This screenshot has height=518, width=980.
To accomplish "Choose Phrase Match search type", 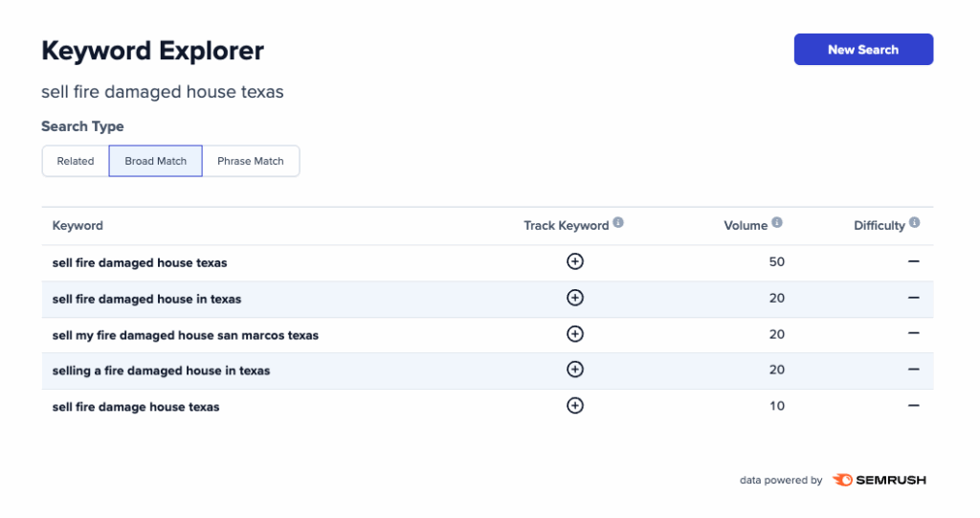I will pyautogui.click(x=251, y=161).
